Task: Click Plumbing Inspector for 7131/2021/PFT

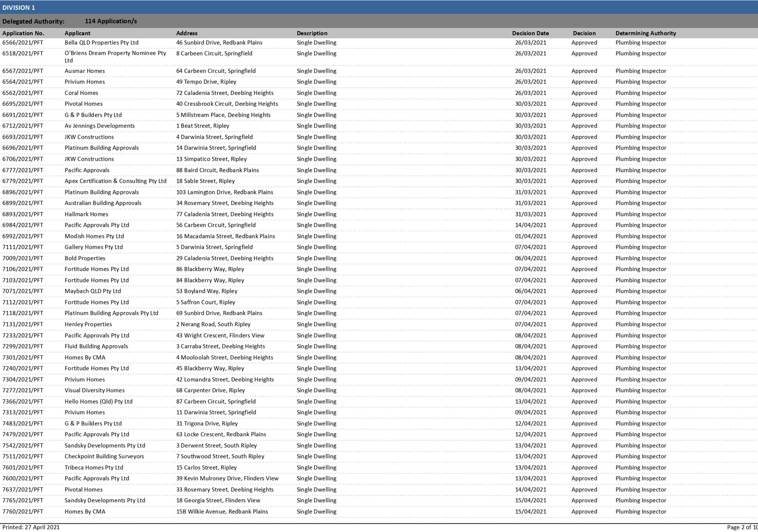Action: click(641, 324)
